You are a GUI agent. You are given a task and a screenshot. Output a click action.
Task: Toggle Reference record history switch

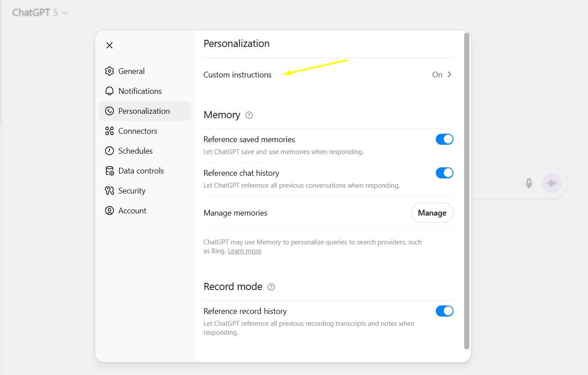click(x=444, y=311)
